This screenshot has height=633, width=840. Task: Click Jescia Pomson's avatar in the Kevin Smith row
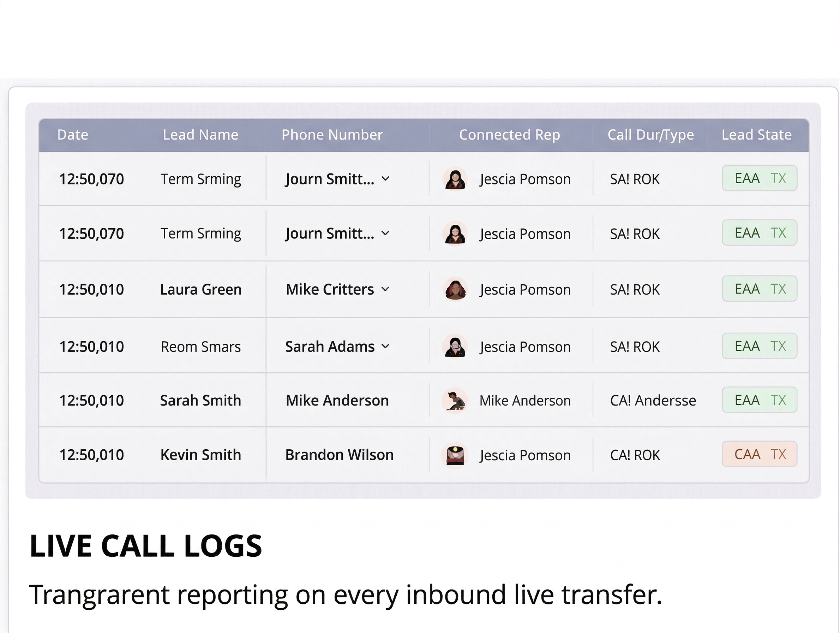[x=455, y=454]
